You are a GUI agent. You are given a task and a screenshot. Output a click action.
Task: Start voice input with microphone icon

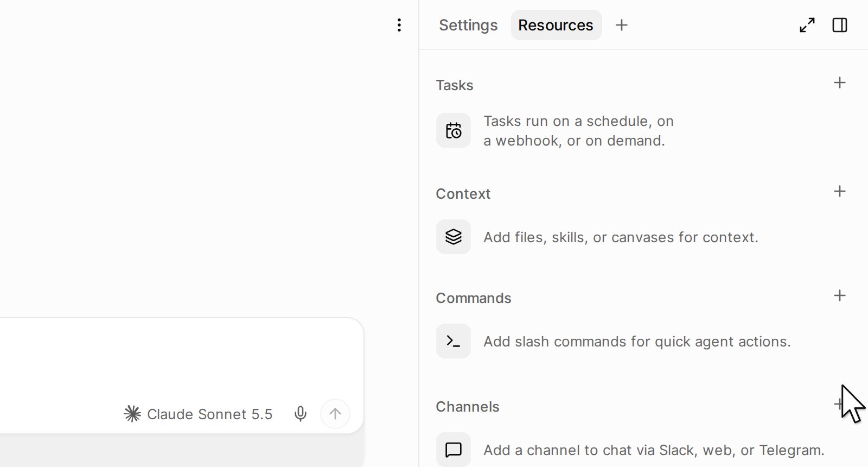point(301,414)
